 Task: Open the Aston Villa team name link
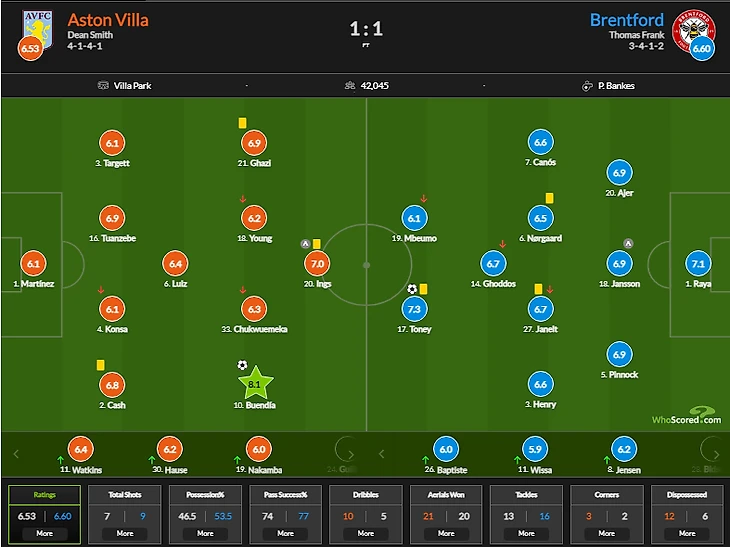click(x=105, y=19)
